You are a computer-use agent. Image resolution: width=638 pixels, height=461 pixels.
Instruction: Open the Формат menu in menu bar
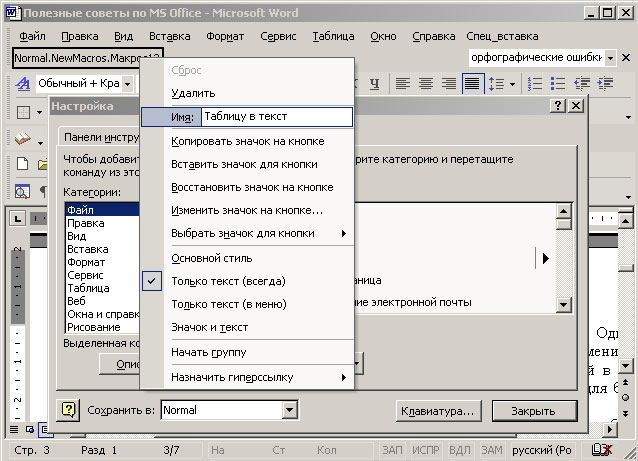[x=225, y=36]
